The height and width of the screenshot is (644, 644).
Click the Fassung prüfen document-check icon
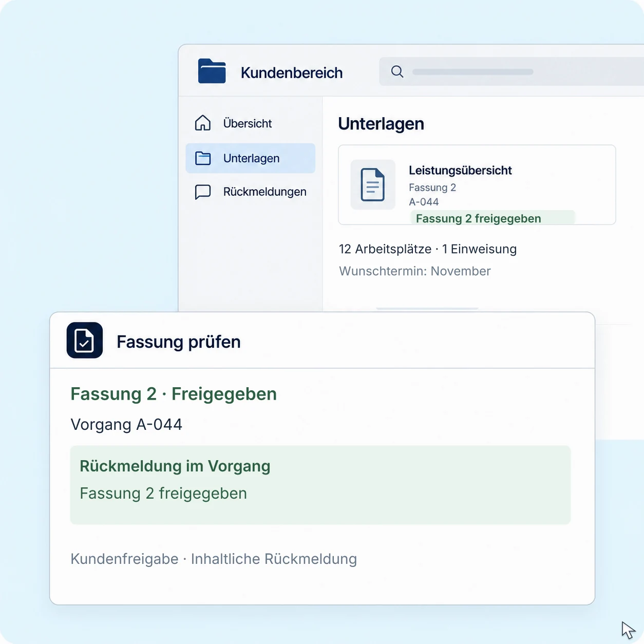85,340
